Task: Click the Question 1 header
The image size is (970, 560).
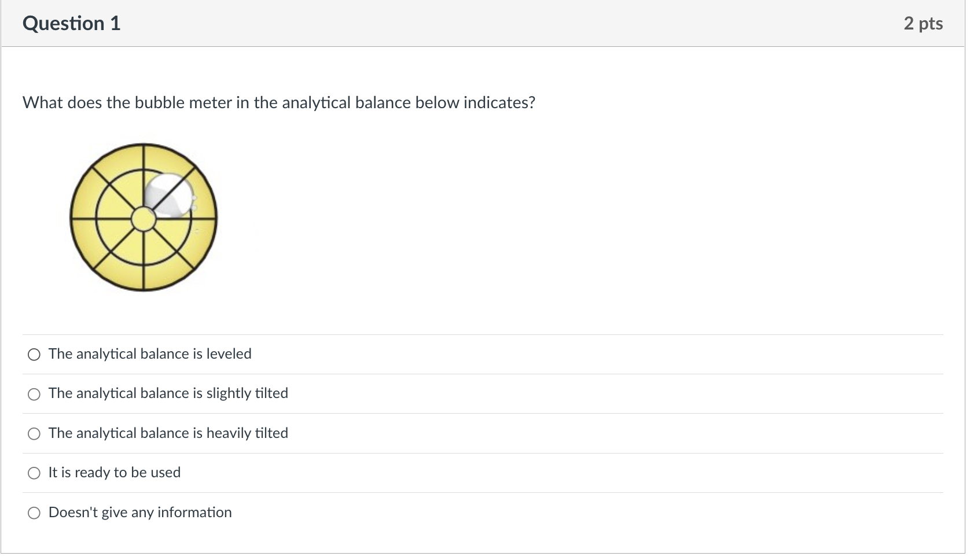Action: tap(71, 23)
